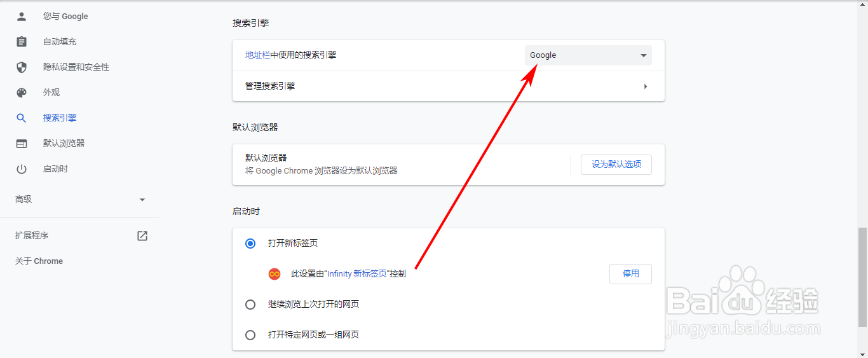
Task: Go to 自动填充 settings
Action: pos(60,42)
